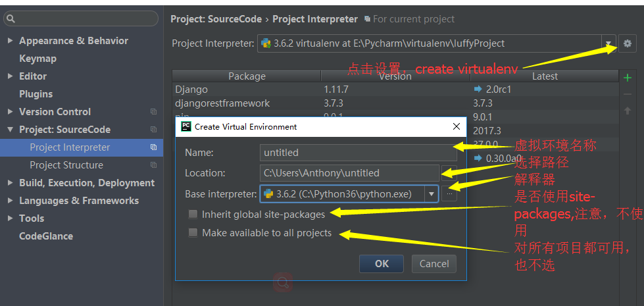The image size is (644, 306).
Task: Sort by the Latest column header
Action: [545, 76]
